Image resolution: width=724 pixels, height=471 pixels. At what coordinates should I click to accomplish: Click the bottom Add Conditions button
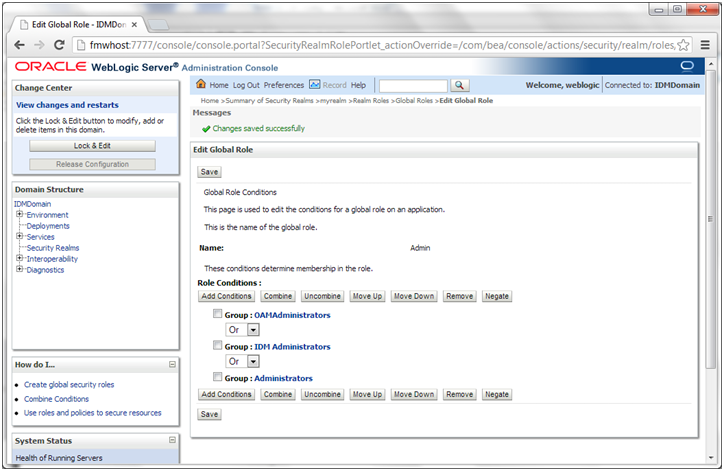click(226, 394)
